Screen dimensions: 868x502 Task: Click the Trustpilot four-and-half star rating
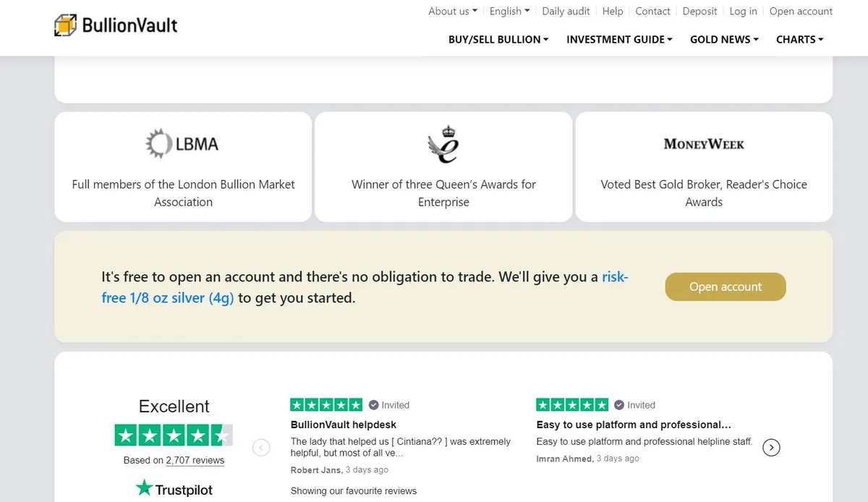[174, 435]
